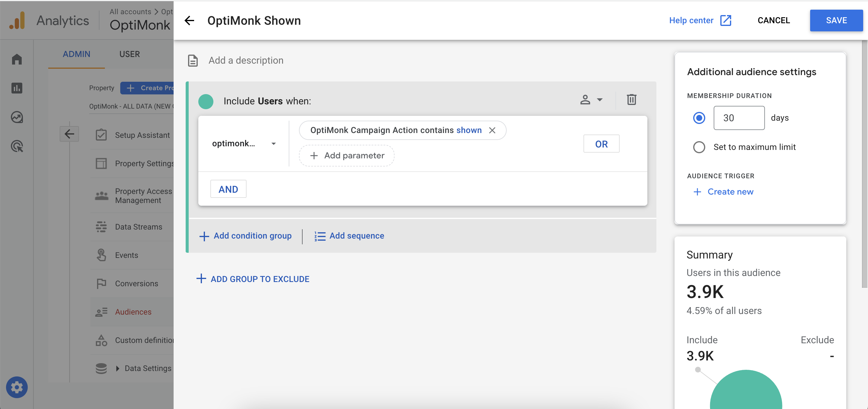Click the Custom definitions shapes icon

coord(101,340)
